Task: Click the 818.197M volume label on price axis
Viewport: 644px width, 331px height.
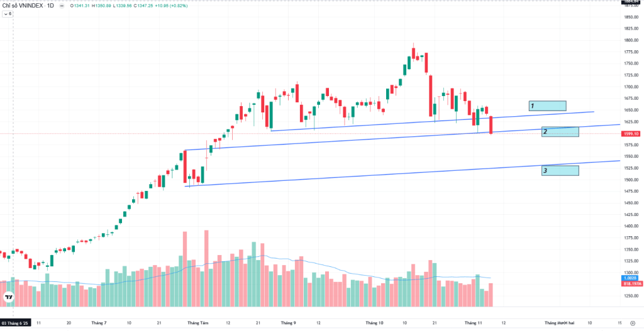Action: point(631,283)
